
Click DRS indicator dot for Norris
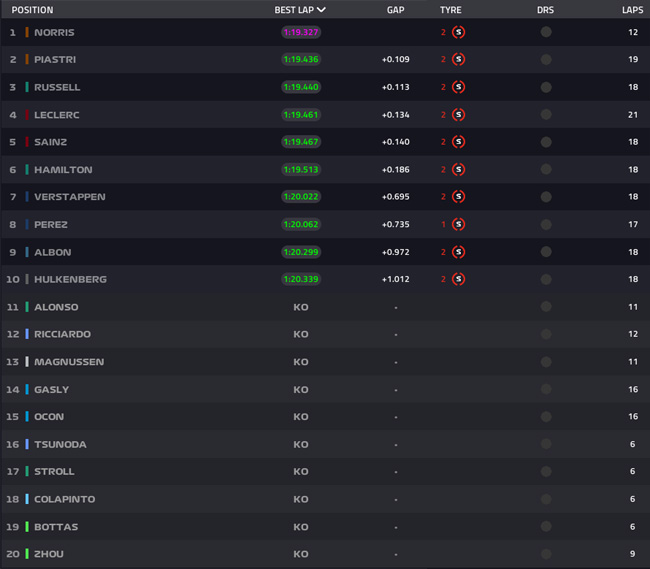(x=546, y=32)
